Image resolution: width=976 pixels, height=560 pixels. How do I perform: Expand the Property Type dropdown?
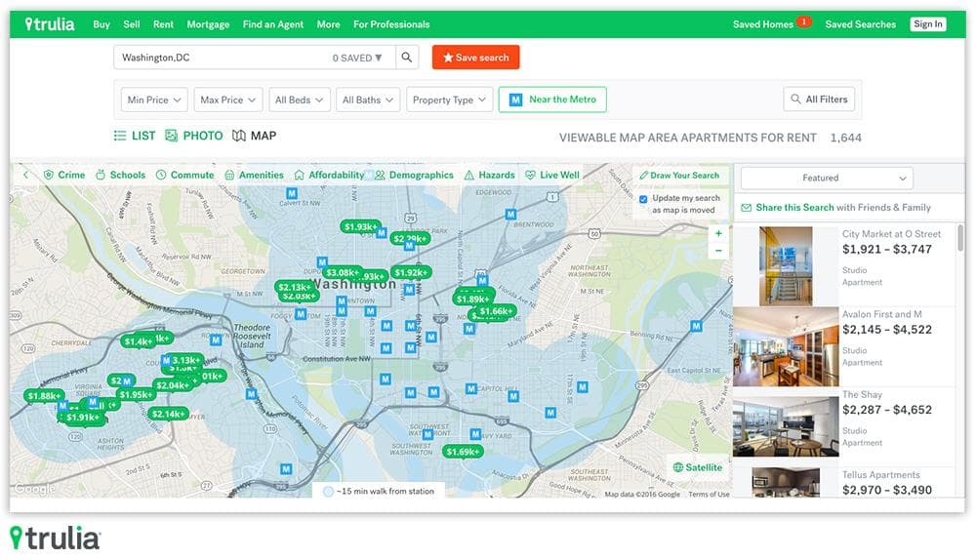(x=449, y=100)
